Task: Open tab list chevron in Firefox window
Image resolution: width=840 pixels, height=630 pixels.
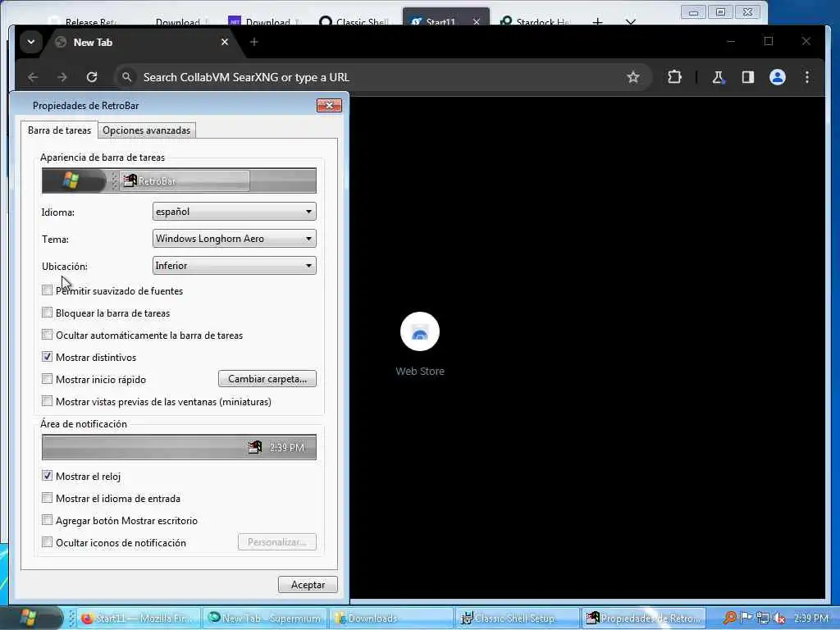Action: 631,22
